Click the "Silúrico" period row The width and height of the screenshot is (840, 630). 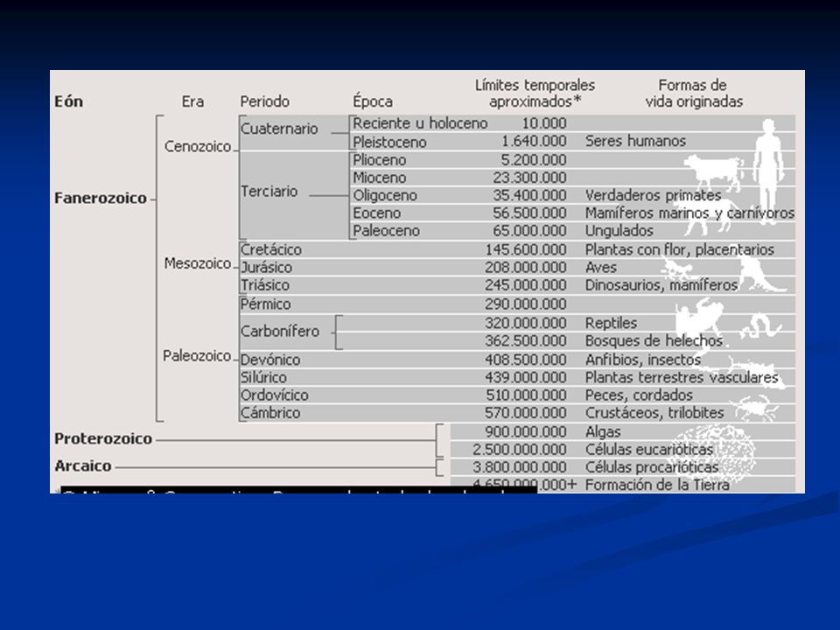[x=517, y=377]
